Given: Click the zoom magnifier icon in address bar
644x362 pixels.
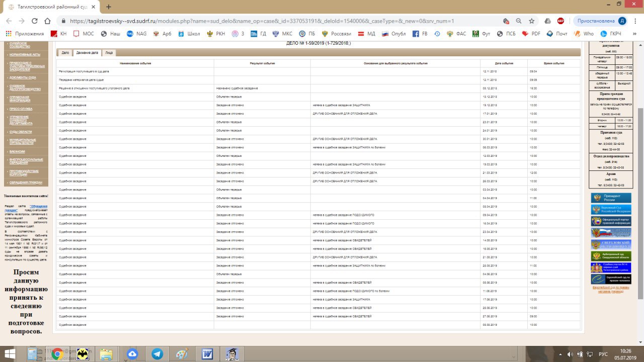Looking at the screenshot, I should tap(519, 21).
